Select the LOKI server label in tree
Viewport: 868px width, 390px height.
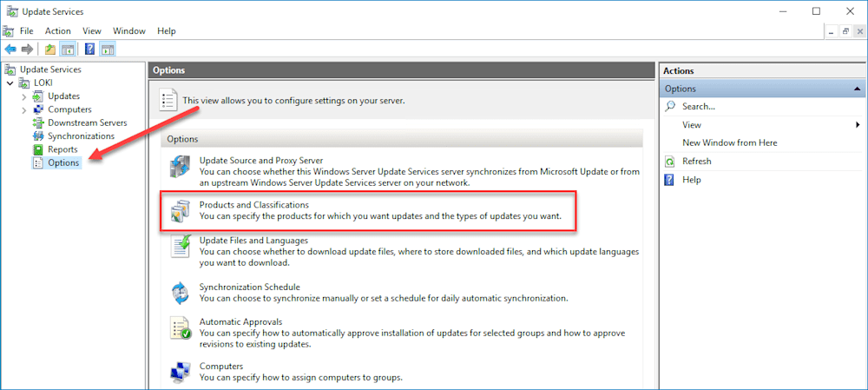(x=43, y=83)
